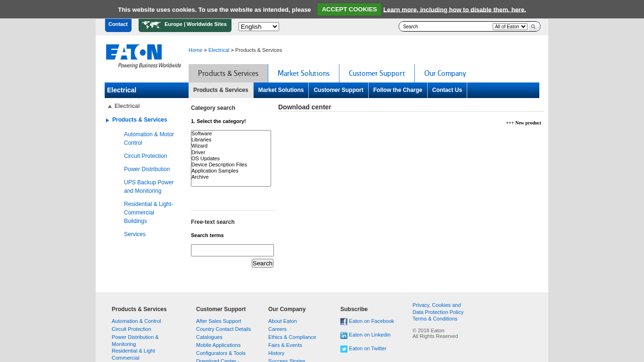
Task: Click Electrical in the sidebar tree
Action: (127, 106)
